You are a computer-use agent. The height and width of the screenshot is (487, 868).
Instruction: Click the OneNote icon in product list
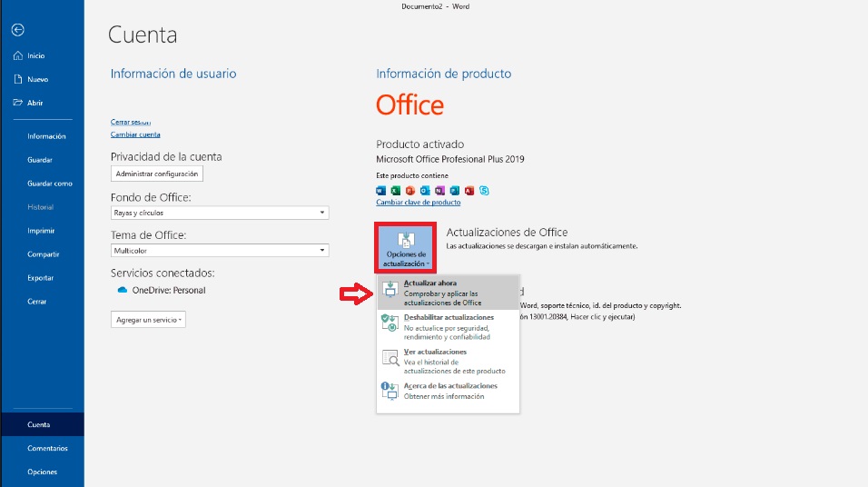point(440,191)
